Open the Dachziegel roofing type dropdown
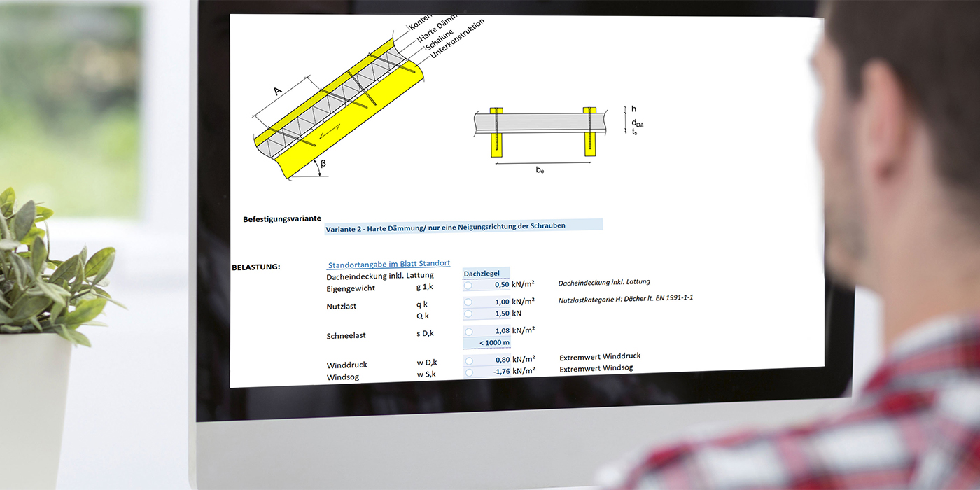Screen dimensions: 980x490 point(486,273)
